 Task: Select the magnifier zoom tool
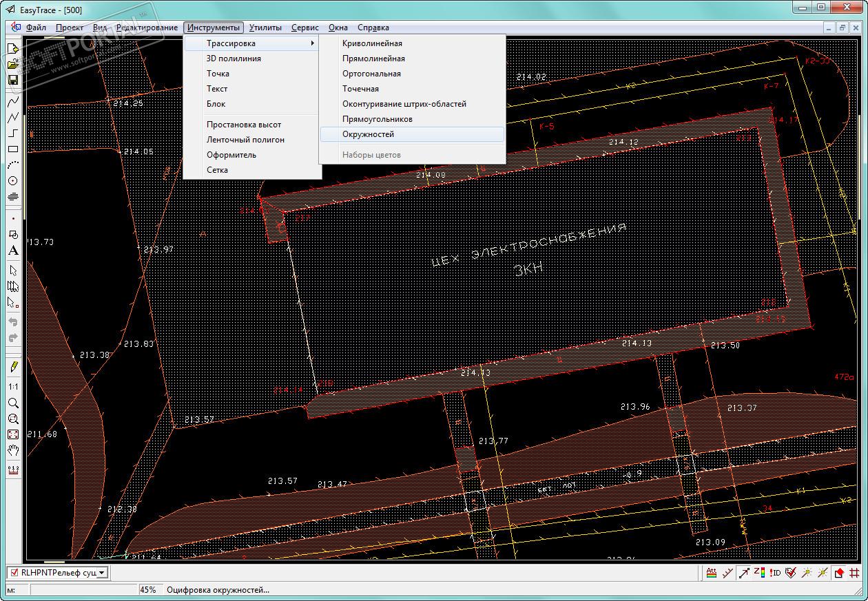[12, 403]
